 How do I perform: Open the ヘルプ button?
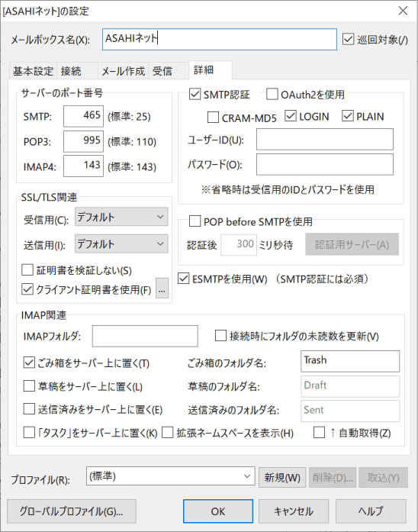pos(371,511)
